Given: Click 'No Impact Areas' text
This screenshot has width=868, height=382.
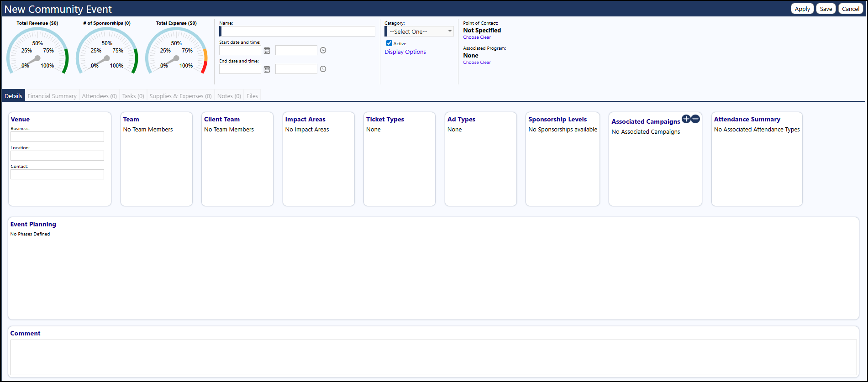Looking at the screenshot, I should tap(307, 130).
